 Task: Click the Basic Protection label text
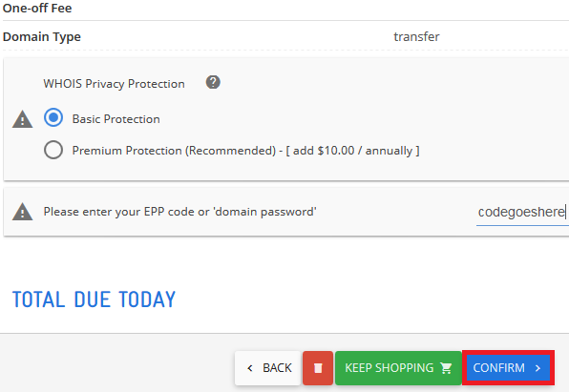point(116,119)
